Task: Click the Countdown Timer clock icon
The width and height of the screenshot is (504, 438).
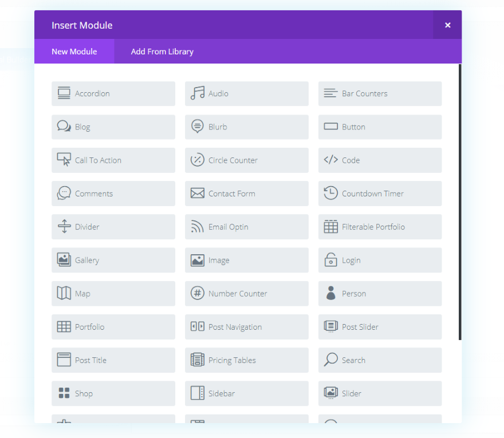Action: tap(330, 194)
